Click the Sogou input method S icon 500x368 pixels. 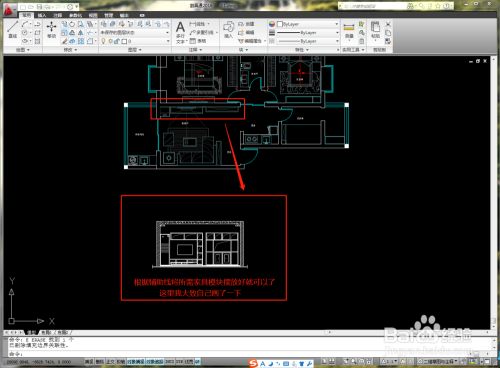click(253, 363)
